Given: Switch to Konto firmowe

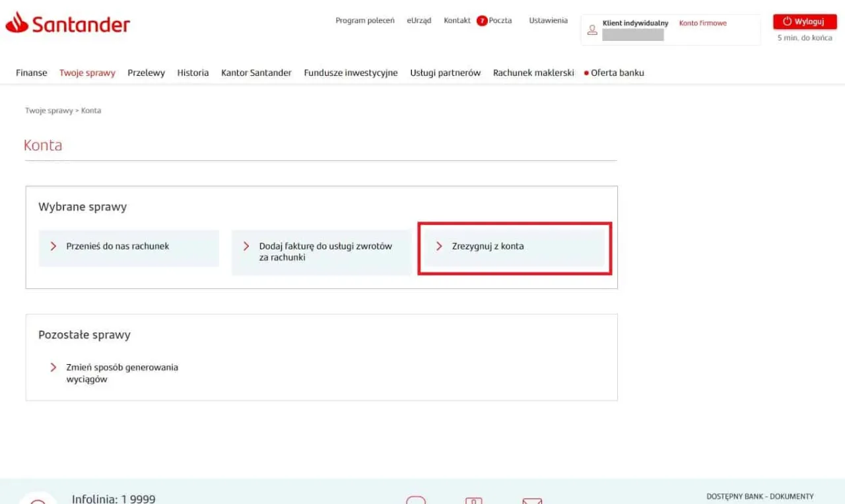Looking at the screenshot, I should tap(702, 23).
